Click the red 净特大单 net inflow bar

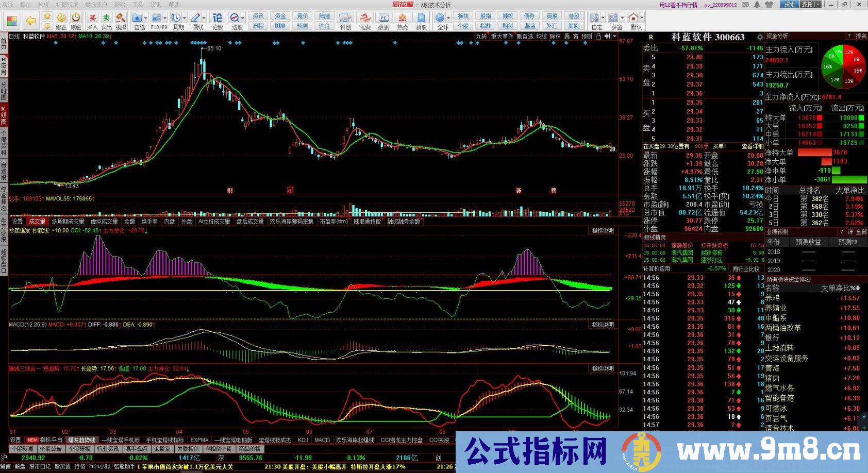tap(814, 153)
